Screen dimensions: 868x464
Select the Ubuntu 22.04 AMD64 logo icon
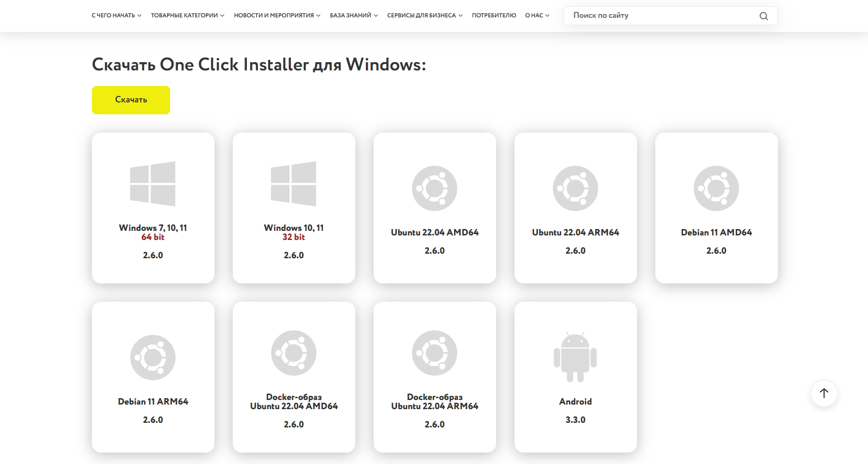click(x=434, y=188)
